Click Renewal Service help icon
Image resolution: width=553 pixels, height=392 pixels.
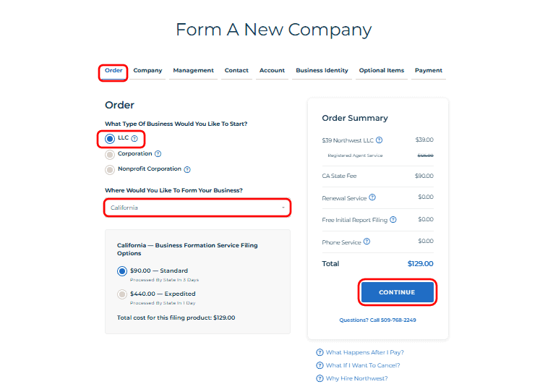coord(373,197)
